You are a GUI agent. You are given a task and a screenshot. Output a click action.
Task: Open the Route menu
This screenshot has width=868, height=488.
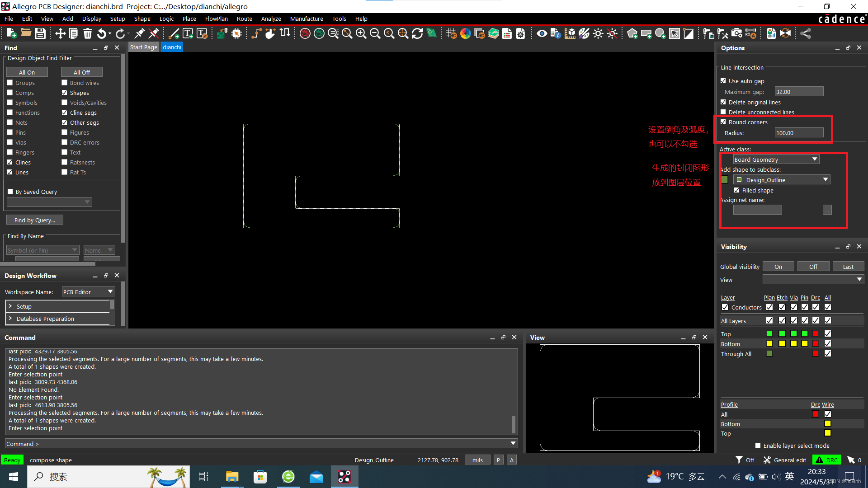tap(244, 19)
